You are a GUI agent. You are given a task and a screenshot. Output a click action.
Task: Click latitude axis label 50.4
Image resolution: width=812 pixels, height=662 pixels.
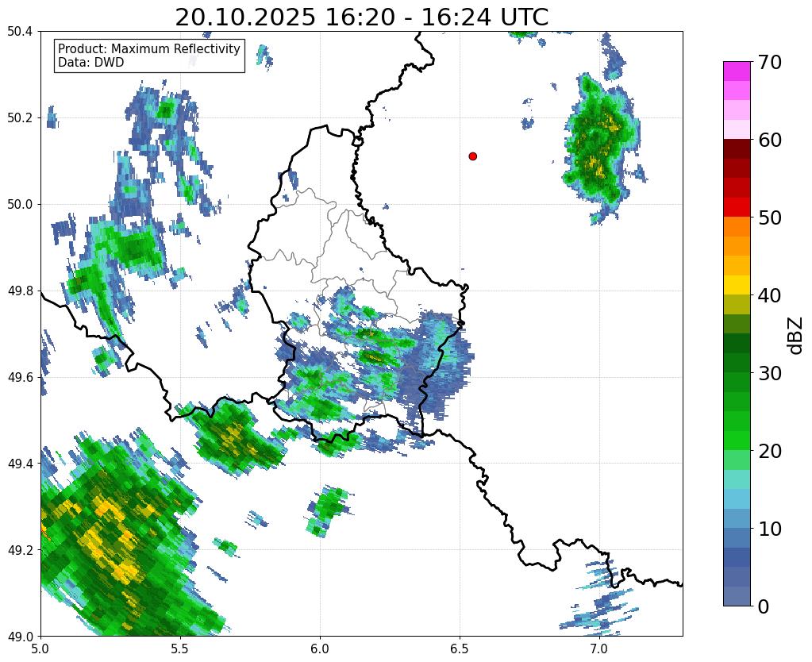click(20, 32)
